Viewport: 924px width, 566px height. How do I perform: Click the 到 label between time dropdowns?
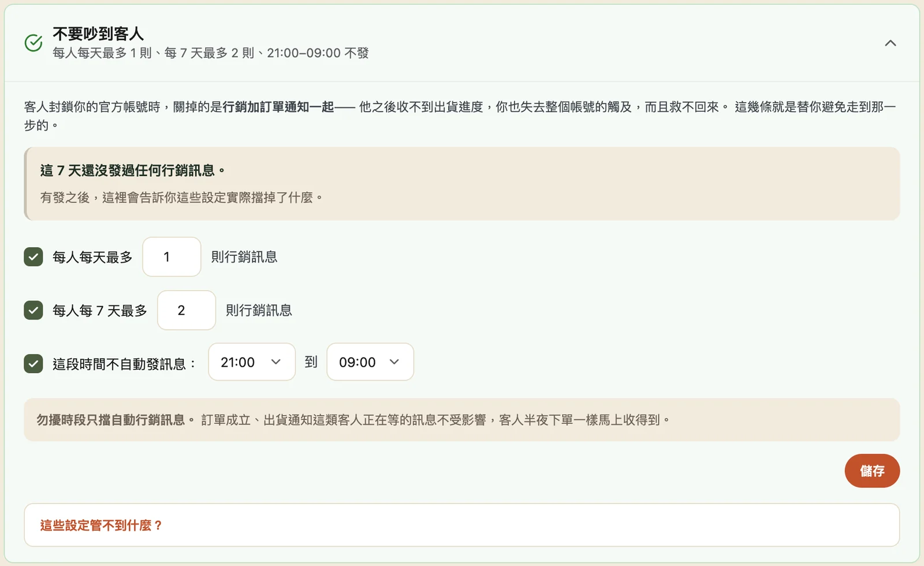pos(311,362)
